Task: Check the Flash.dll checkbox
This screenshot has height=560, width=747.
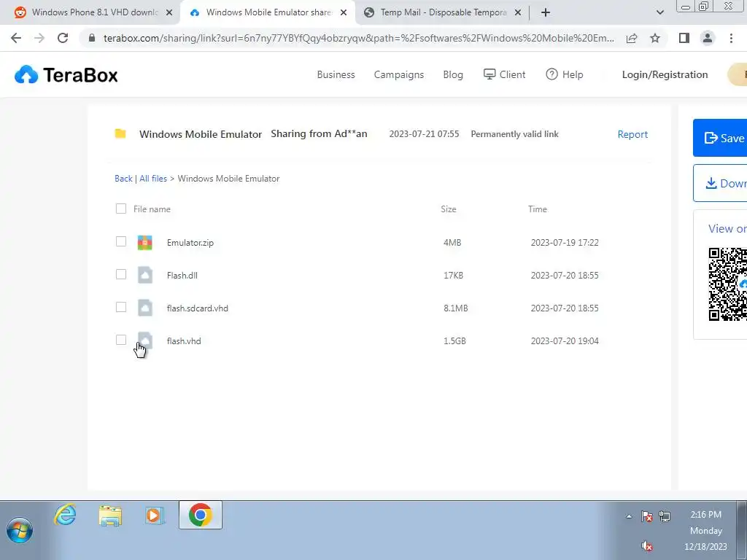Action: (x=121, y=274)
